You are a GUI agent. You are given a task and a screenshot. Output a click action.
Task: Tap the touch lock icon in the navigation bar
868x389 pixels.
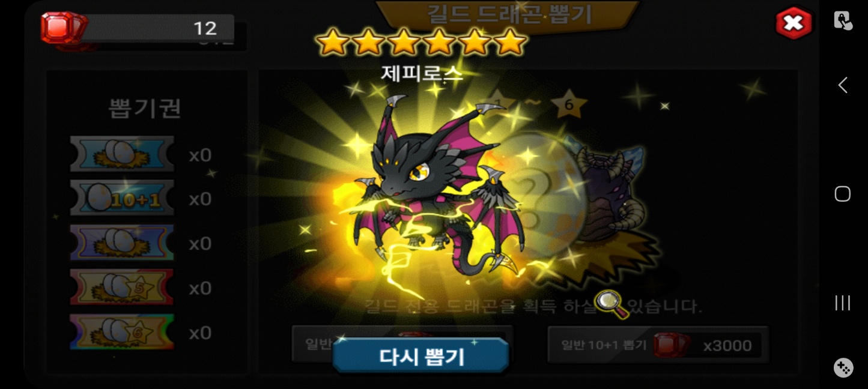(x=843, y=21)
